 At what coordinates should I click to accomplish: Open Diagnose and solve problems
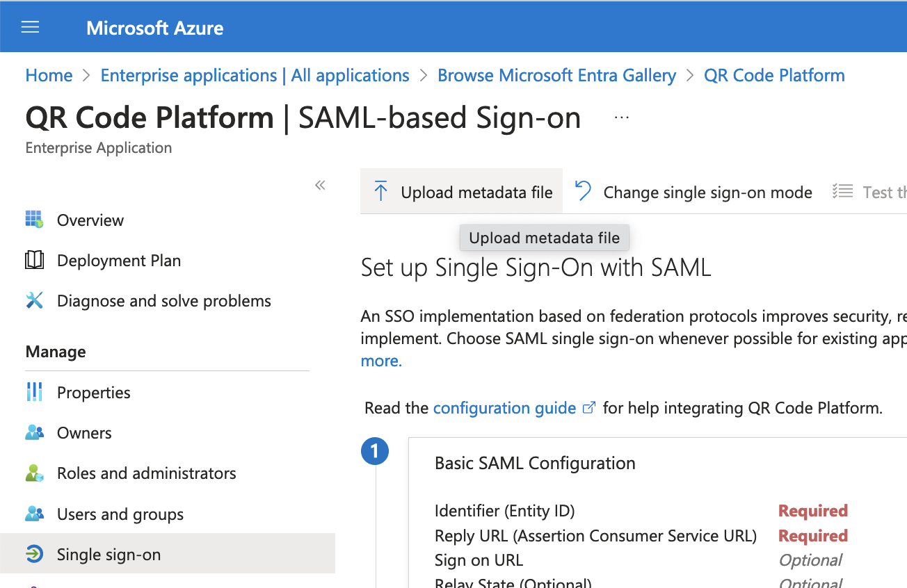tap(164, 301)
